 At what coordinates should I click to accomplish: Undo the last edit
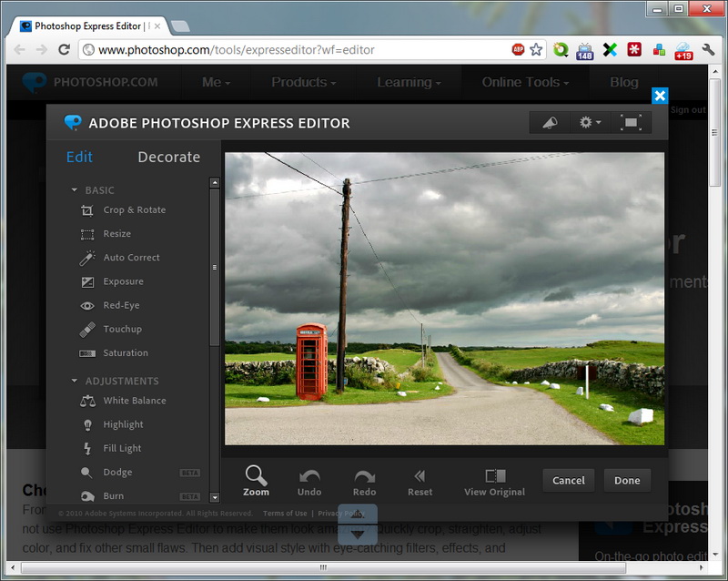(309, 480)
